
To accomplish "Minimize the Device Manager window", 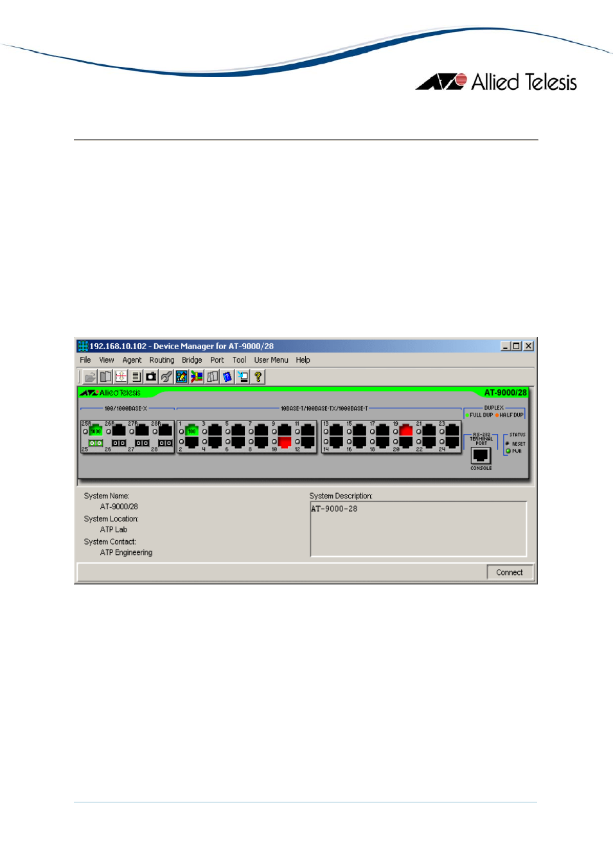I will tap(506, 346).
